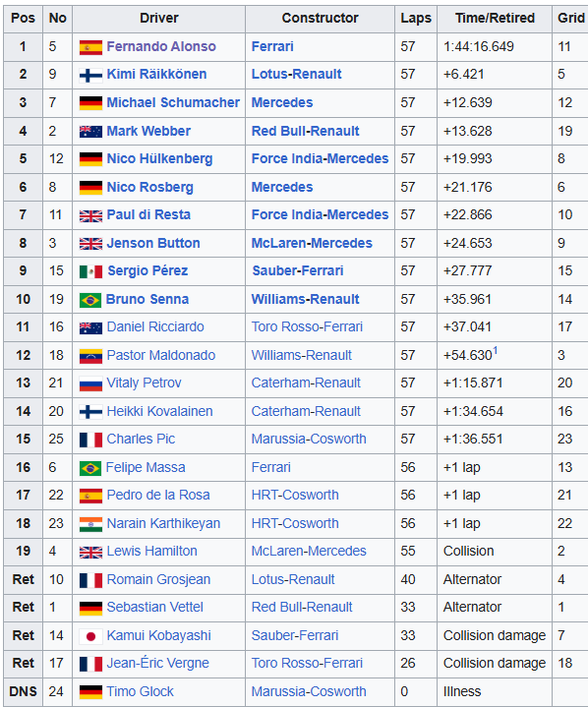Click the Australian flag beside Daniel Ricciardo

tap(90, 328)
